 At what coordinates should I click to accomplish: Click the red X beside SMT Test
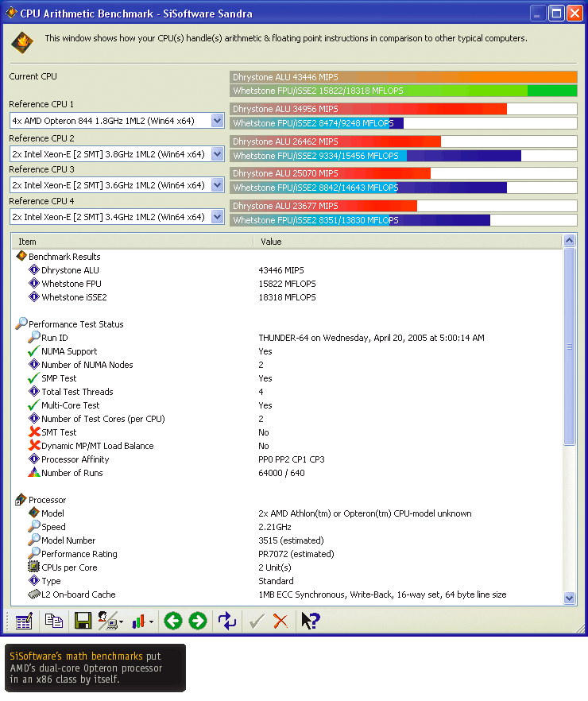click(x=34, y=432)
